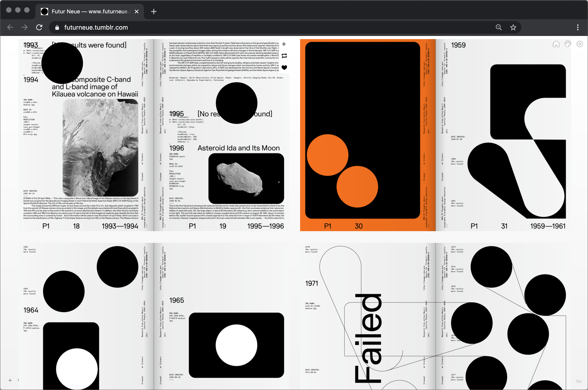Click the '1965' year heading
Viewport: 588px width, 390px height.
click(176, 300)
